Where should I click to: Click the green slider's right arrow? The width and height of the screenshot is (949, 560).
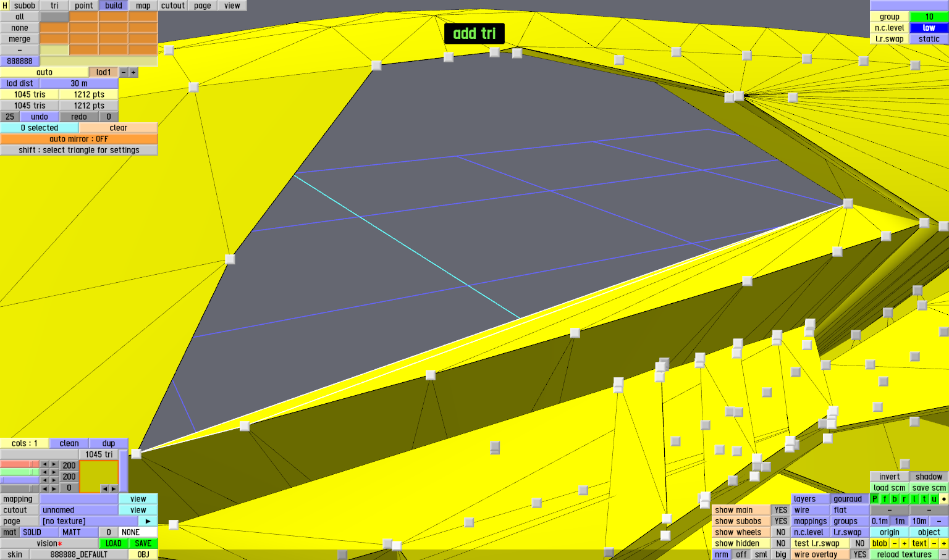pyautogui.click(x=54, y=472)
